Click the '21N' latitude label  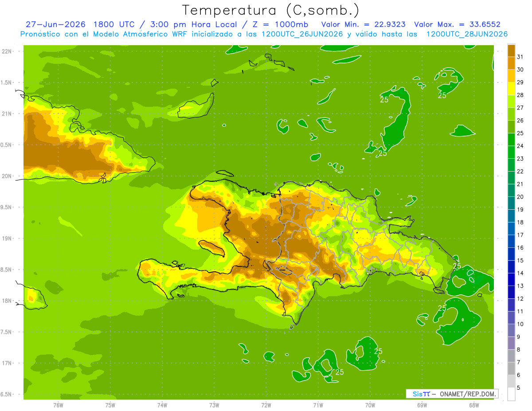coord(7,114)
